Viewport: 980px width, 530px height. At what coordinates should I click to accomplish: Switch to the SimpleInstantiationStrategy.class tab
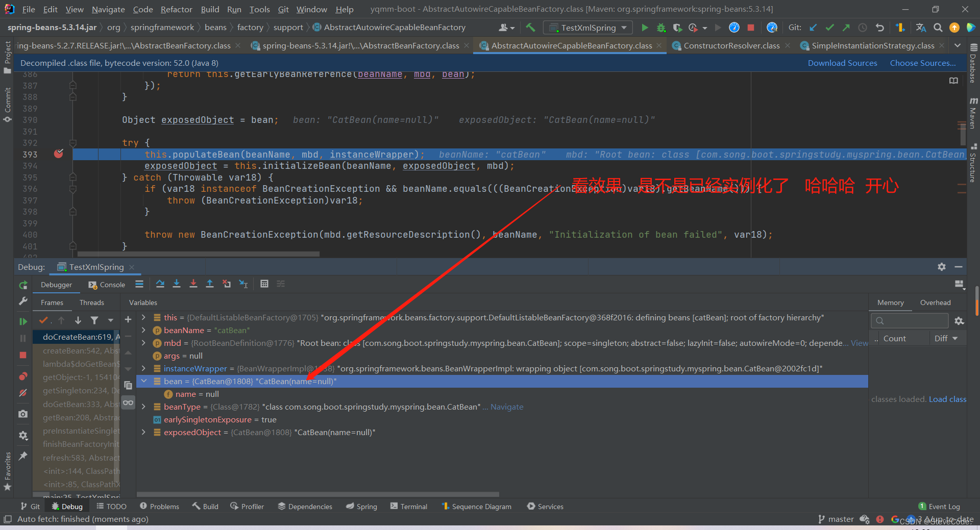[873, 45]
